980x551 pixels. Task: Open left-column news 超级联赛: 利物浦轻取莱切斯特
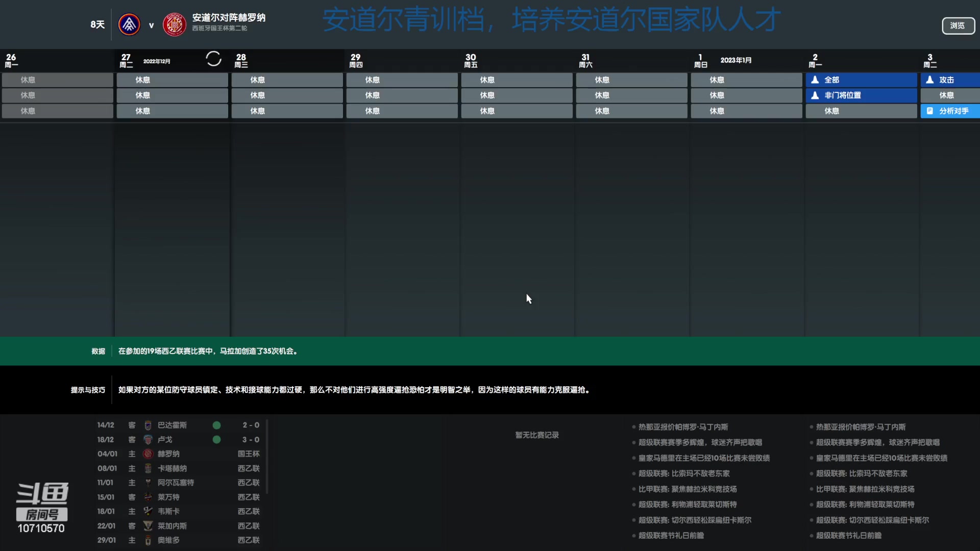688,505
